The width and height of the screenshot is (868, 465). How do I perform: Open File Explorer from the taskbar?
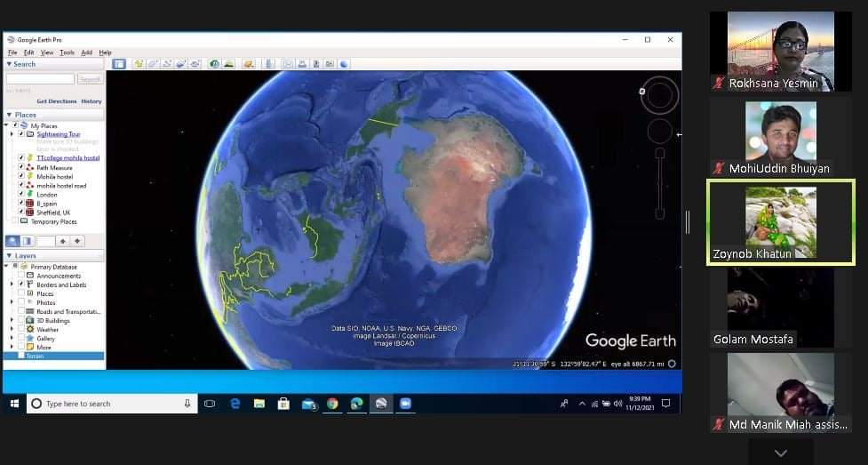(259, 404)
